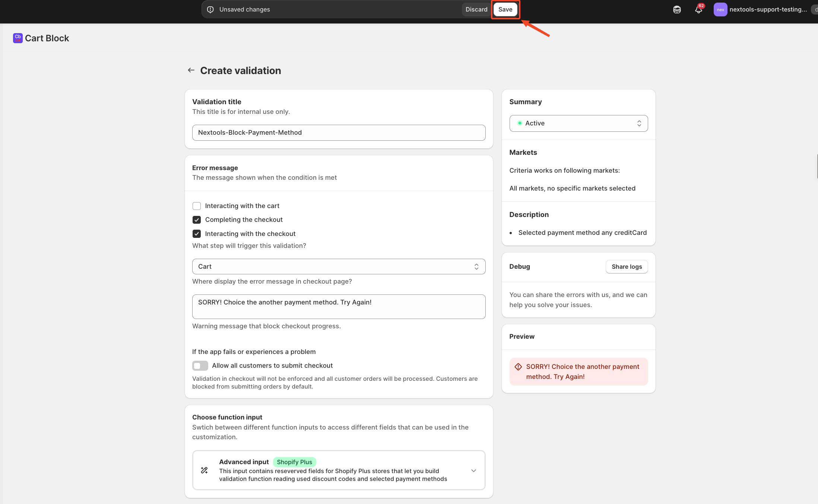
Task: Click the Save button
Action: click(505, 10)
